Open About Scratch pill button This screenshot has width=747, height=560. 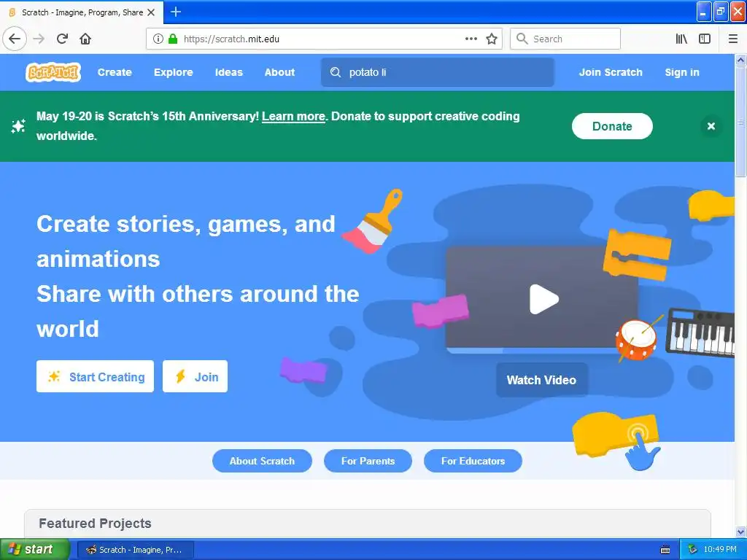(x=262, y=461)
